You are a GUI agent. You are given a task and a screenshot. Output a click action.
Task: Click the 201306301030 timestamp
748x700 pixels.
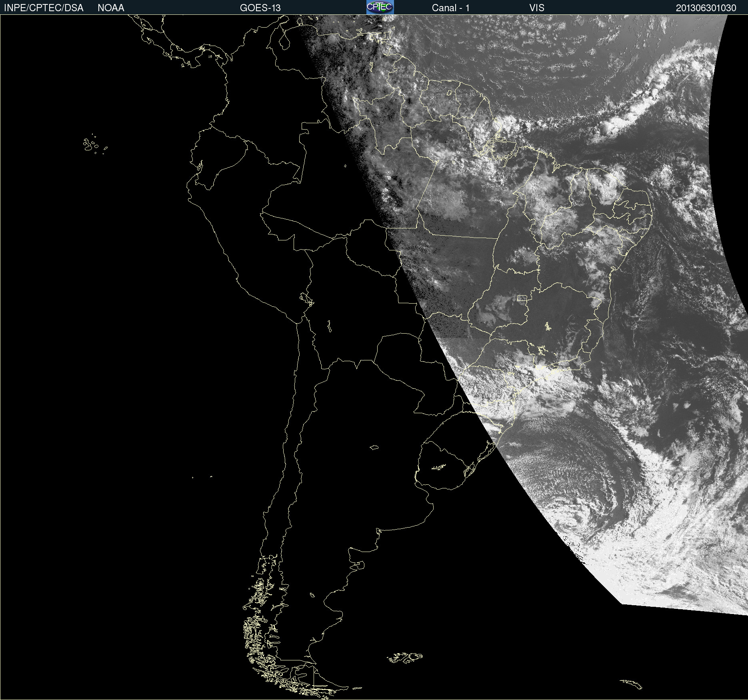pos(706,8)
